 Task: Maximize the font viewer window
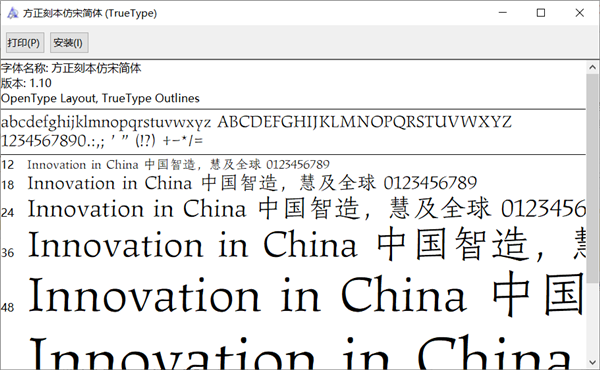541,13
